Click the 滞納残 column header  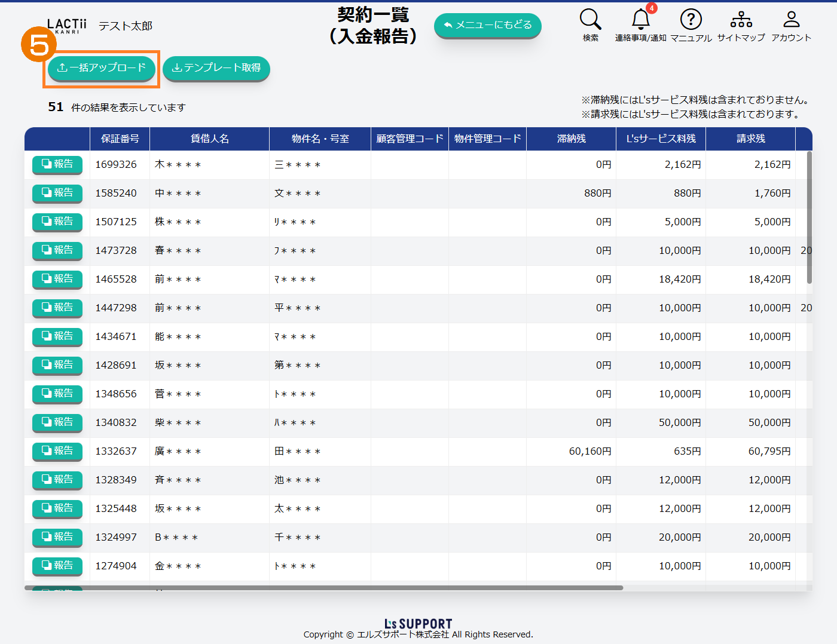(x=571, y=139)
